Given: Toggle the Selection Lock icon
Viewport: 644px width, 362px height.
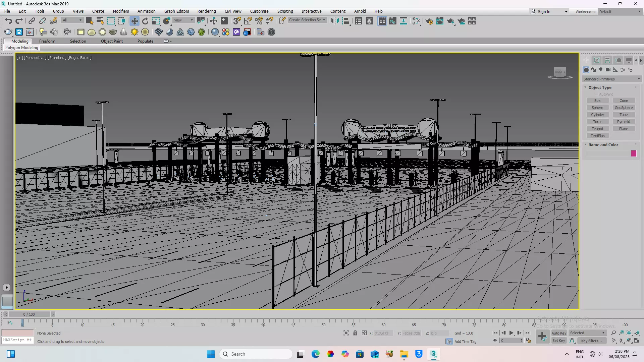Looking at the screenshot, I should (x=355, y=333).
